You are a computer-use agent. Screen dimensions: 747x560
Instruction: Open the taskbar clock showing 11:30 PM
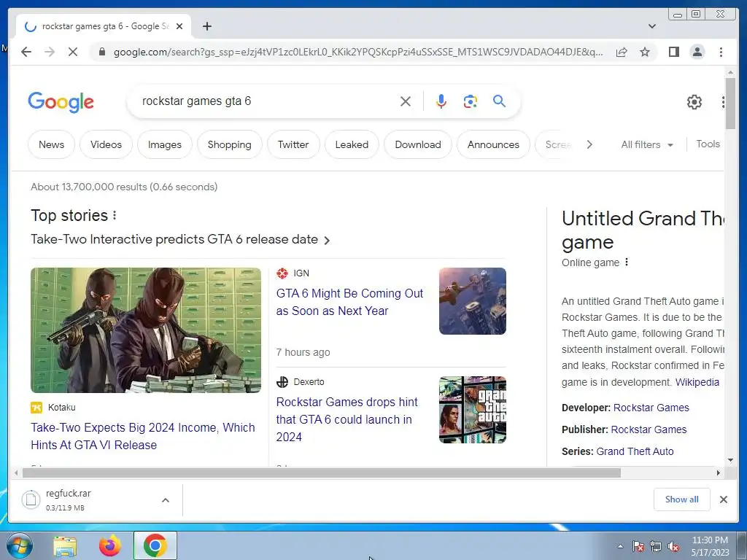click(x=710, y=546)
